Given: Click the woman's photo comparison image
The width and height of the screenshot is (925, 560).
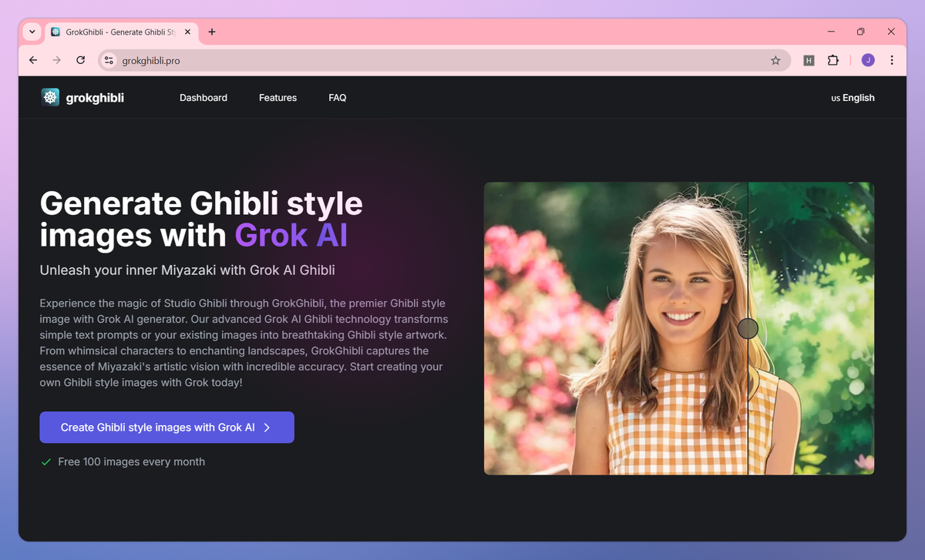Looking at the screenshot, I should pyautogui.click(x=679, y=328).
